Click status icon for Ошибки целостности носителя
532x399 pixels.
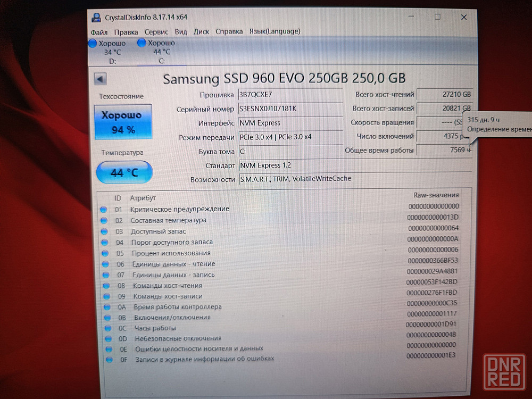click(x=109, y=349)
